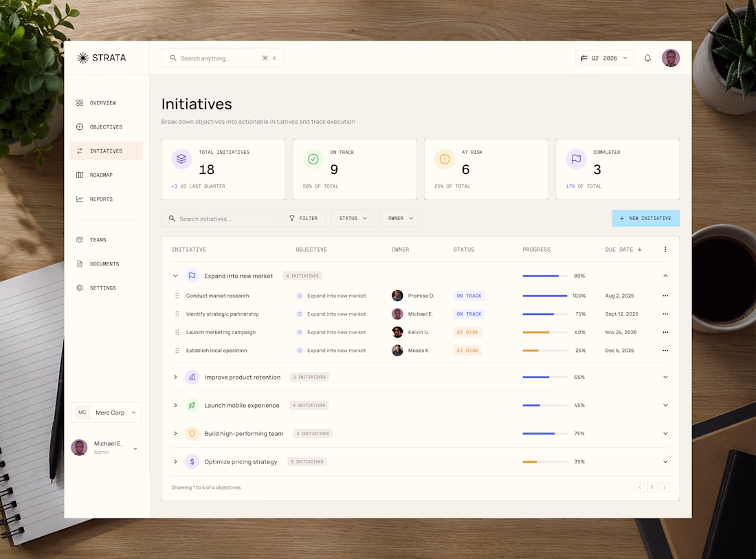Click the flag icon in Completed card

576,159
